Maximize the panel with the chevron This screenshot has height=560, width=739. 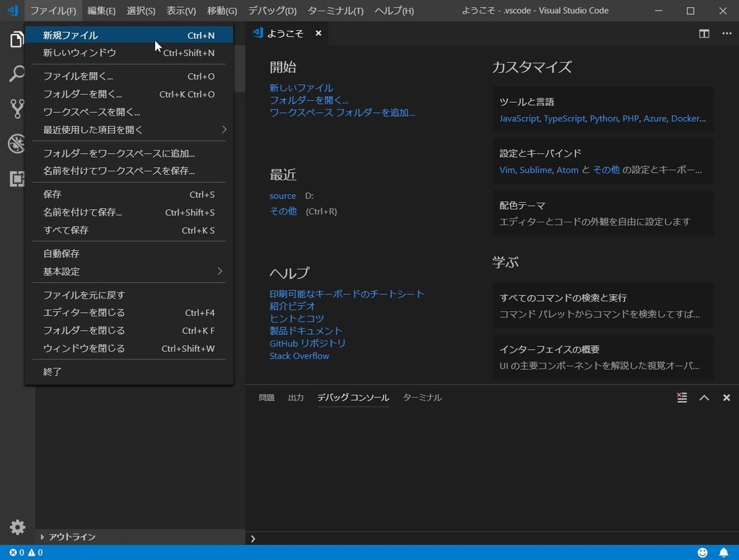pos(705,397)
